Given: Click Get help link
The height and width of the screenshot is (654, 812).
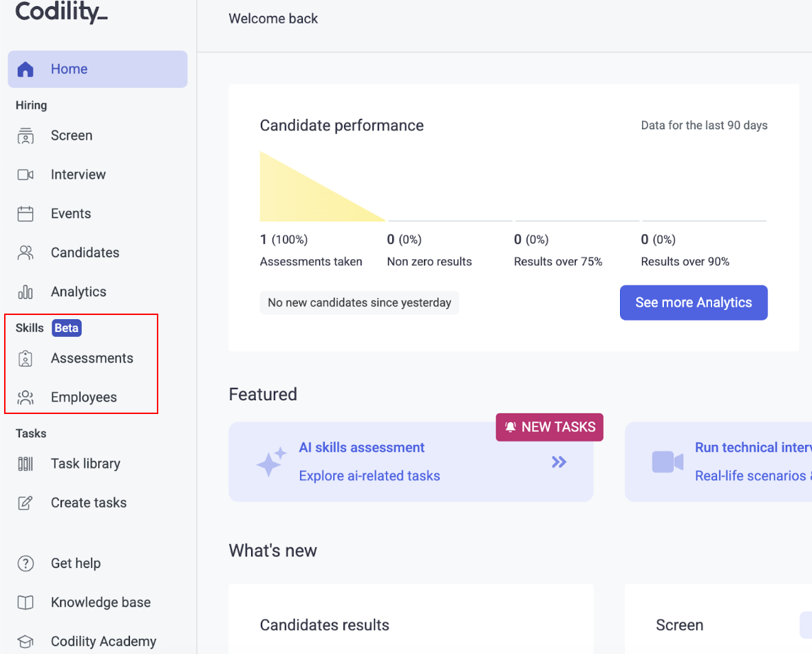Looking at the screenshot, I should 76,563.
